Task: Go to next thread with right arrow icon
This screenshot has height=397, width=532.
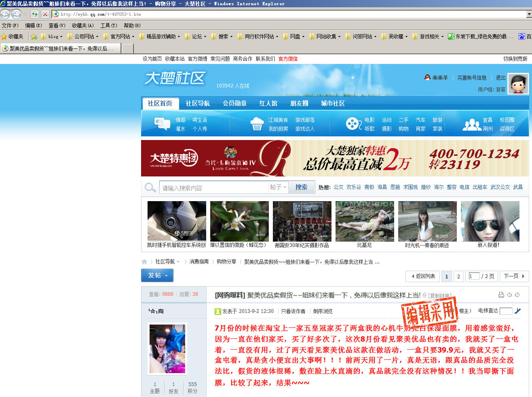Action: point(517,295)
